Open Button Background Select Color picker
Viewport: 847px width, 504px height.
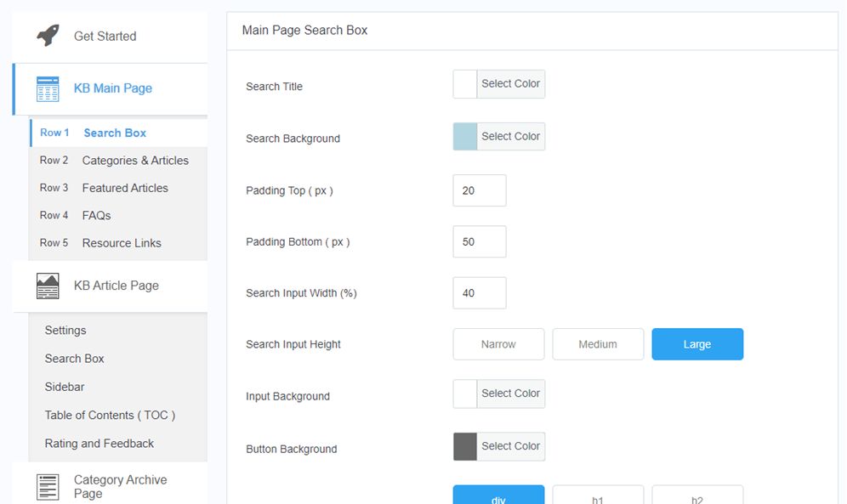[510, 446]
